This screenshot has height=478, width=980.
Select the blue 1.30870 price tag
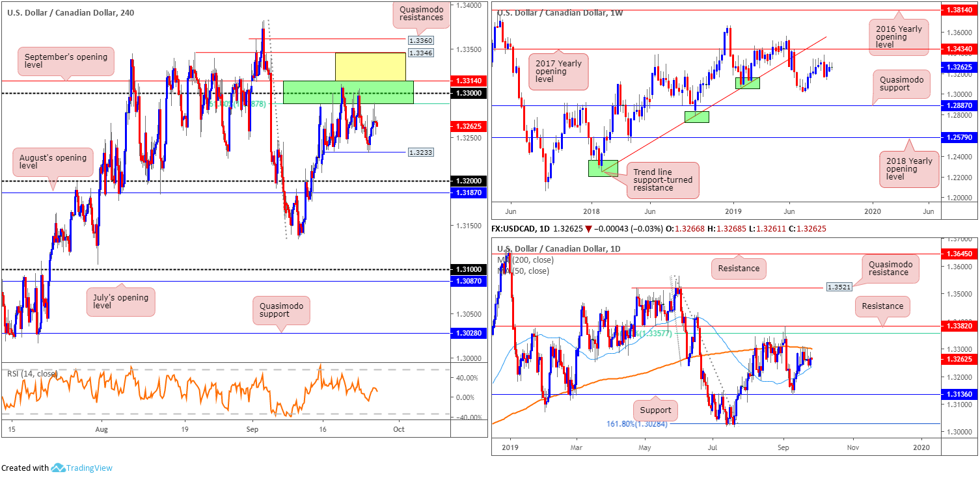[x=467, y=281]
